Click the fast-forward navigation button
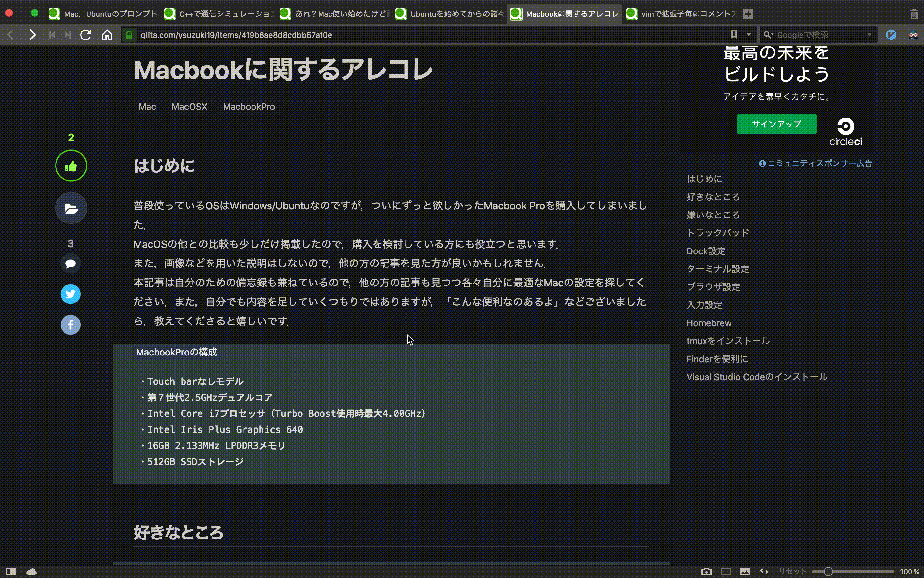This screenshot has height=578, width=924. [x=68, y=35]
